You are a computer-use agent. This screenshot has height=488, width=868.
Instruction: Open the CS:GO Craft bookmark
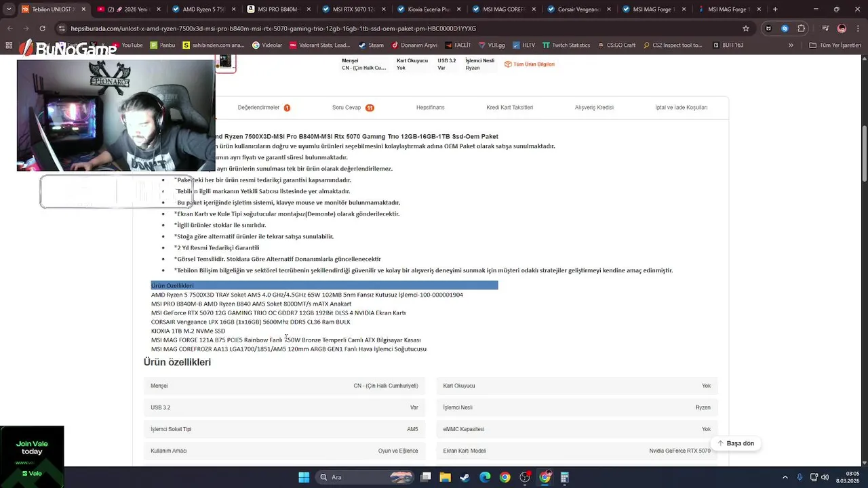pos(616,45)
